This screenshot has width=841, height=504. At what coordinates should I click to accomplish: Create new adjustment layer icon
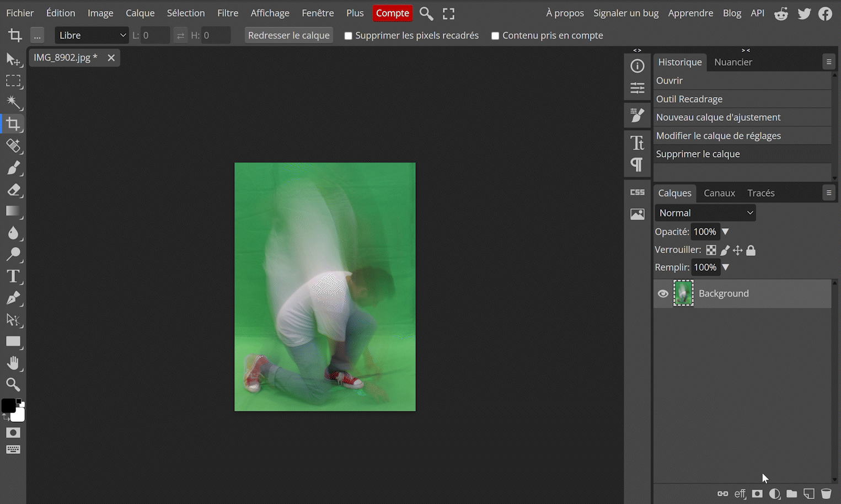pyautogui.click(x=775, y=494)
